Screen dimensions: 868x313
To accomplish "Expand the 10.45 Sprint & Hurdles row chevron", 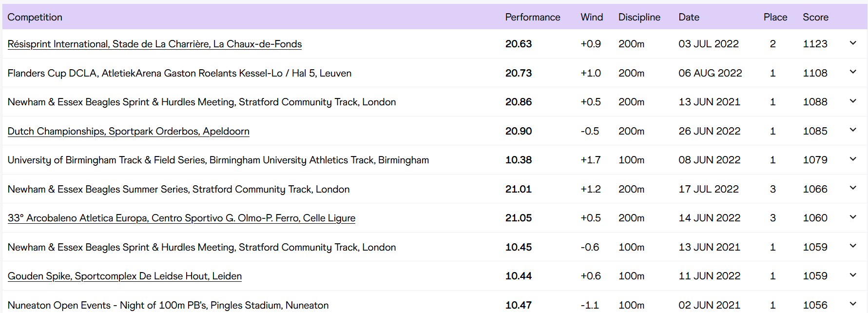I will [853, 246].
